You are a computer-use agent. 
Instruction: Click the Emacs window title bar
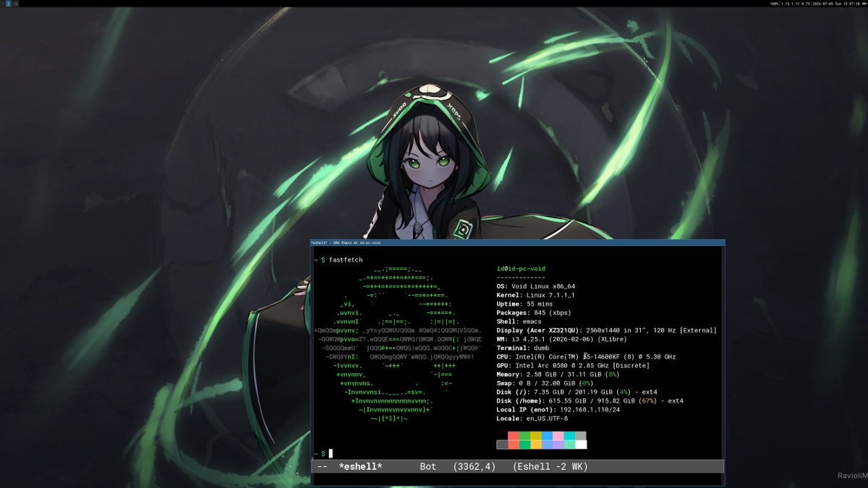pyautogui.click(x=518, y=243)
